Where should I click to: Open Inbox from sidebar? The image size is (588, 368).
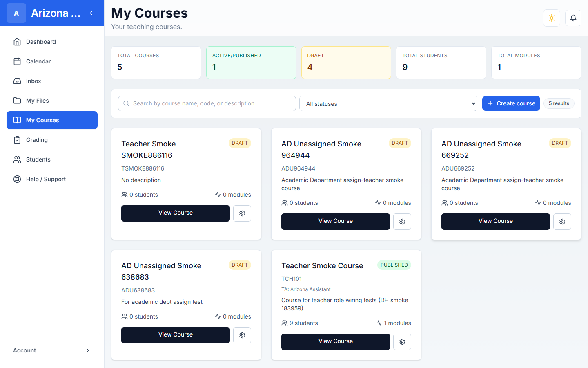point(52,81)
